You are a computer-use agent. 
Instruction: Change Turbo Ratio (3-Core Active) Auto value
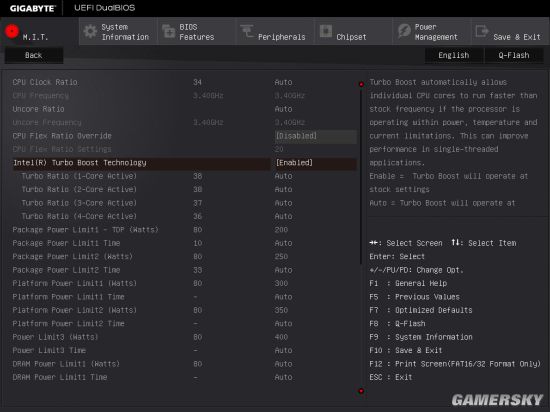283,203
